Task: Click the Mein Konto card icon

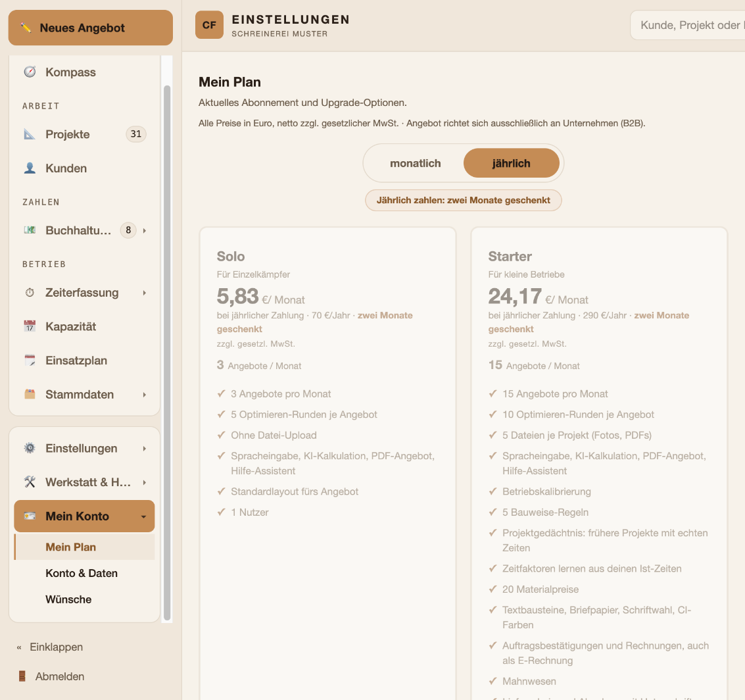Action: [x=30, y=516]
